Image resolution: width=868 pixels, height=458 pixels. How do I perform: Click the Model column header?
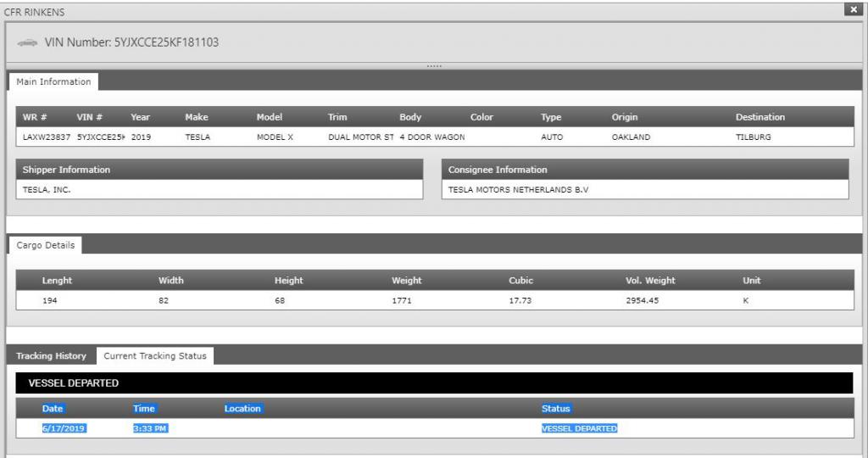click(x=270, y=117)
